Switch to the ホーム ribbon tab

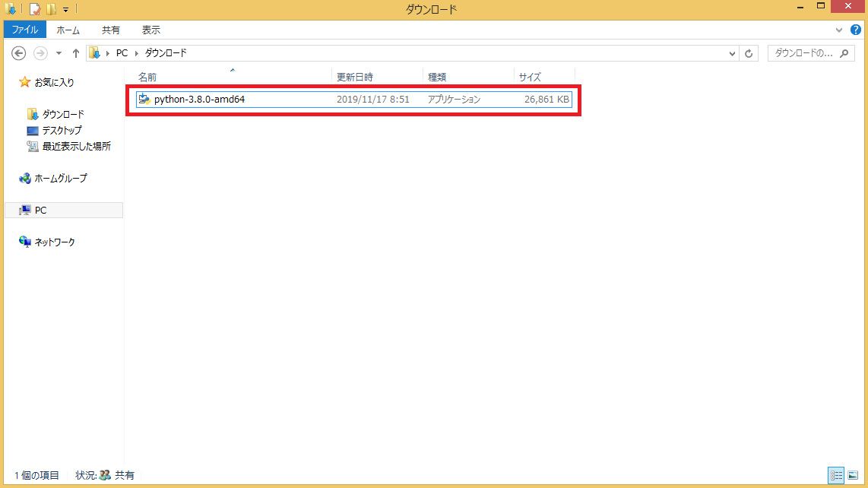(68, 30)
